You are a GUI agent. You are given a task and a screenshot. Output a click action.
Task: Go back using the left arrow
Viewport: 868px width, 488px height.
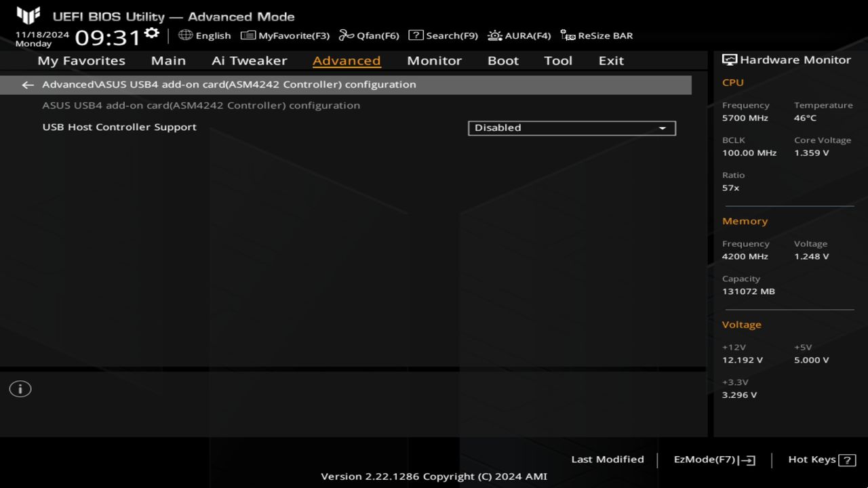tap(28, 85)
